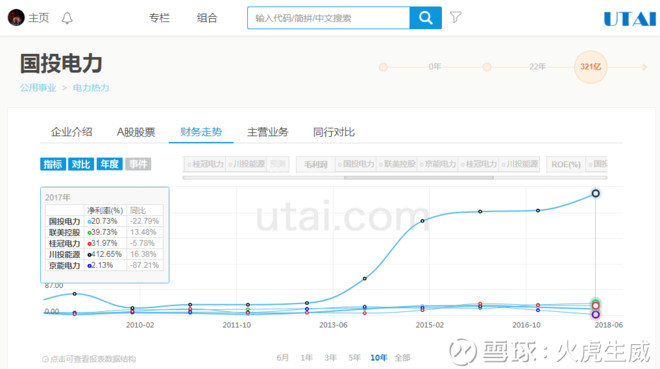Click the legend horizontal scrollbar thumb
The height and width of the screenshot is (369, 660).
419,178
